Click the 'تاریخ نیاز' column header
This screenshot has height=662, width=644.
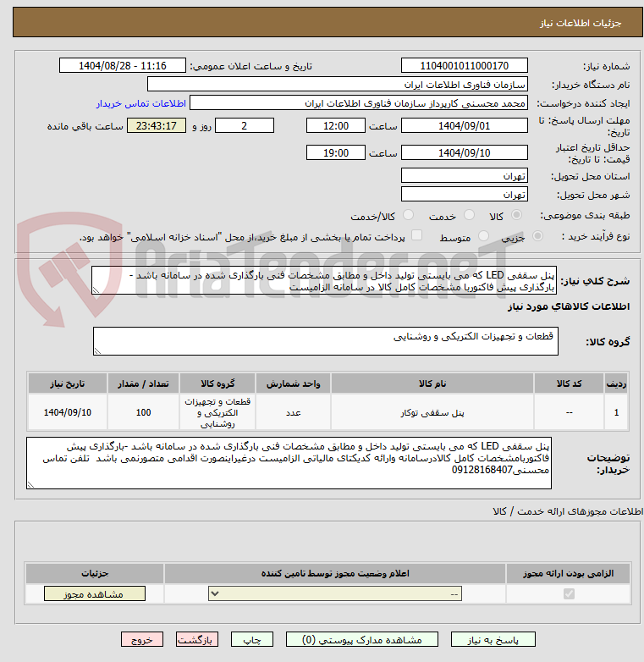point(68,383)
